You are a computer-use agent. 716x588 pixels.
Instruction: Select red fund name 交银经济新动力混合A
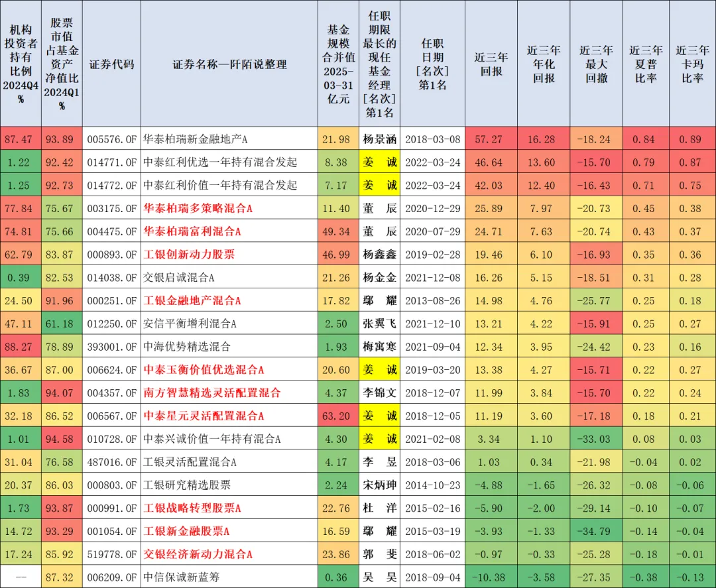click(198, 554)
